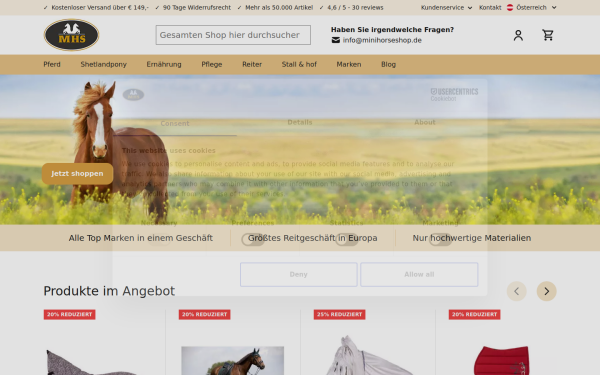Toggle the Marketing cookie switch
Viewport: 600px width, 375px height.
tap(440, 240)
